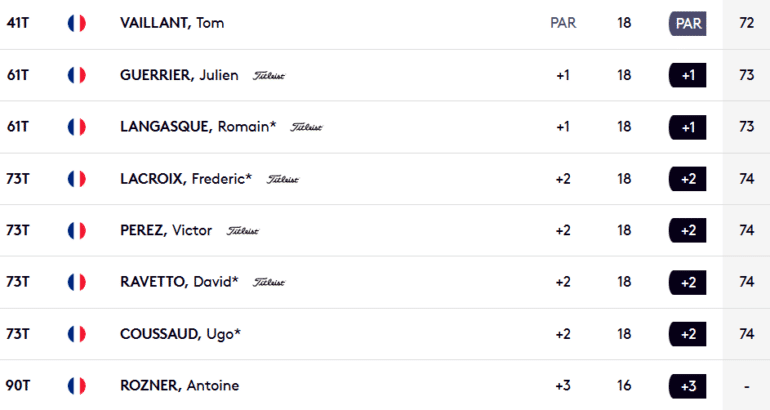Click the French flag beside Tom Vaillant
Screen dimensions: 770x410
[x=77, y=23]
